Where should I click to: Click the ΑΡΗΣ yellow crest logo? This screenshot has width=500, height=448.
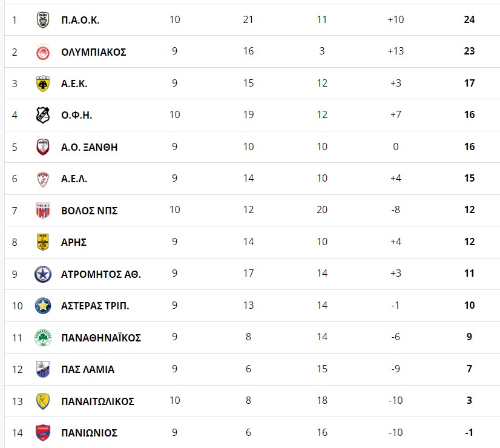pyautogui.click(x=43, y=242)
